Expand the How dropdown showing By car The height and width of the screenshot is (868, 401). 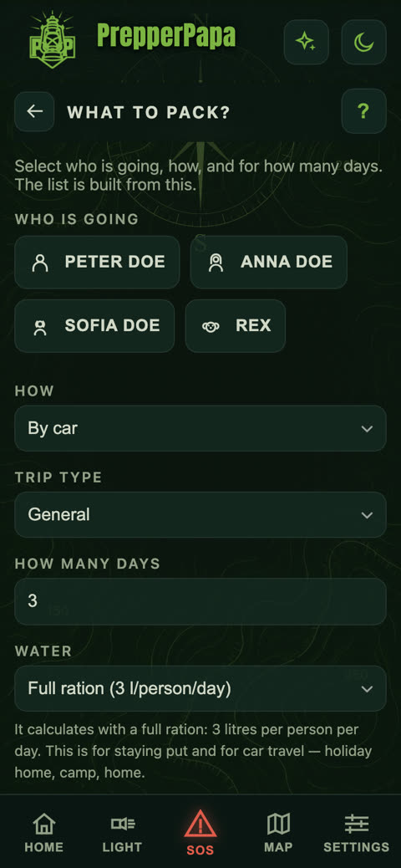click(200, 428)
